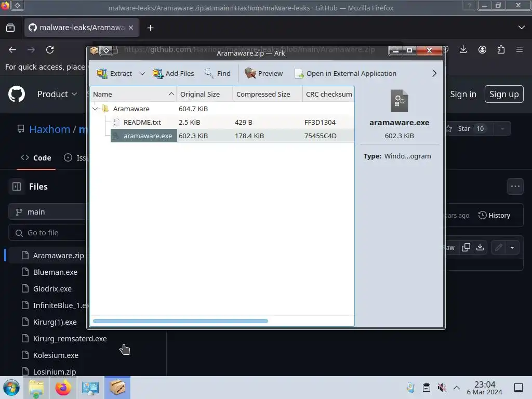Image resolution: width=532 pixels, height=399 pixels.
Task: Show hidden tray icons arrow
Action: point(457,388)
